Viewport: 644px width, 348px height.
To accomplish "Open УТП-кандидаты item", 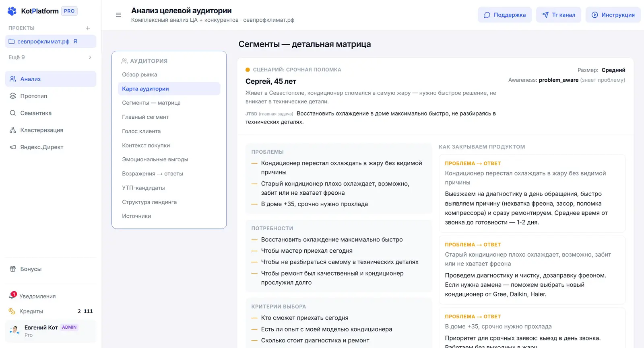I will tap(169, 188).
